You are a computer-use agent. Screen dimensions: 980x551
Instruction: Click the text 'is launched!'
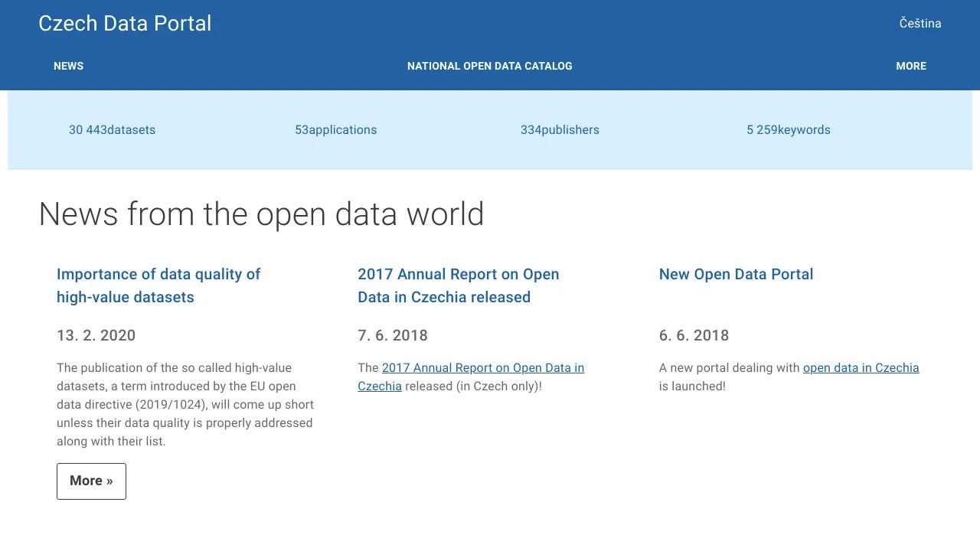click(x=692, y=386)
